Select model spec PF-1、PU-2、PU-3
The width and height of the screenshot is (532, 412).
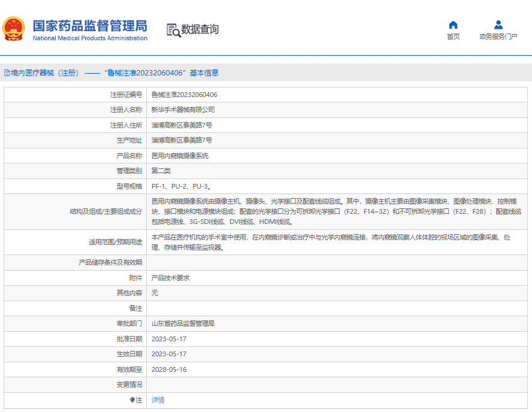(x=182, y=186)
